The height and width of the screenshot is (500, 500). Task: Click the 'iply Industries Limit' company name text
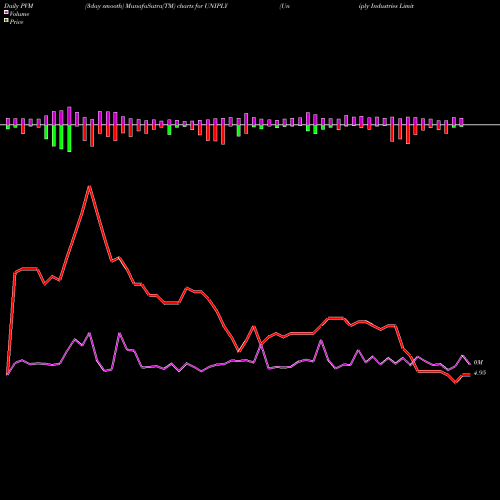click(386, 6)
